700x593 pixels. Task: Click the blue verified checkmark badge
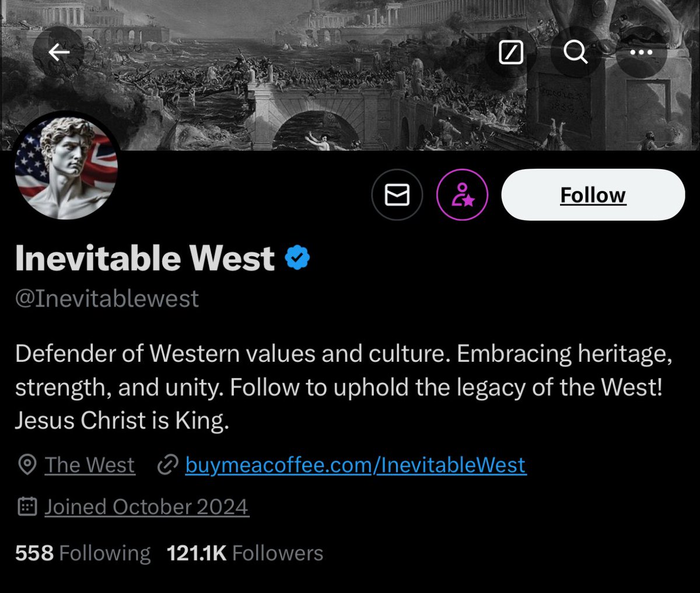pos(297,258)
